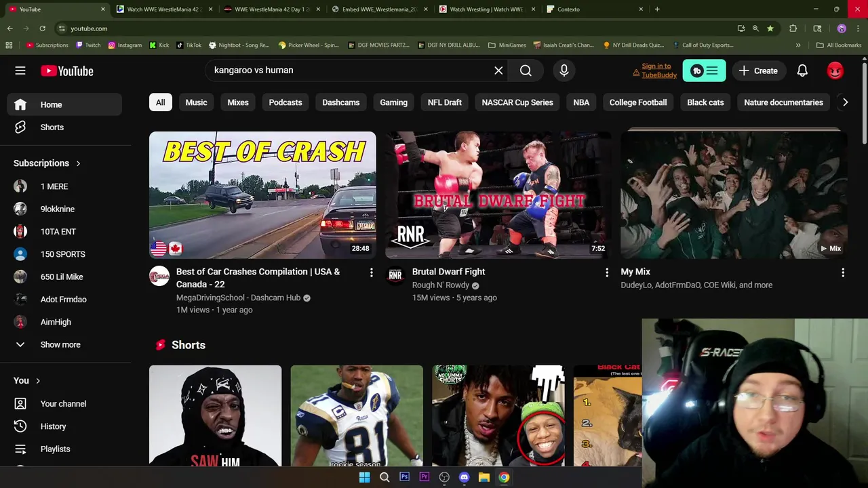
Task: Open Home in the sidebar
Action: pyautogui.click(x=64, y=104)
